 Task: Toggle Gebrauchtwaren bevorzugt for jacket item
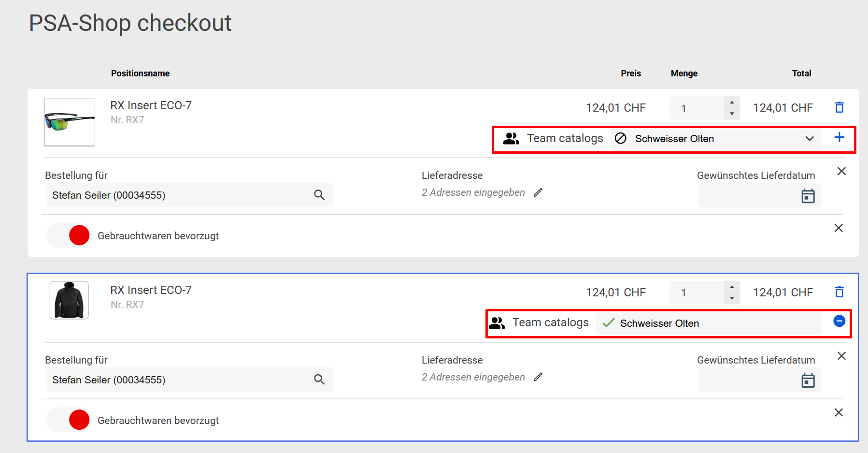[x=69, y=420]
